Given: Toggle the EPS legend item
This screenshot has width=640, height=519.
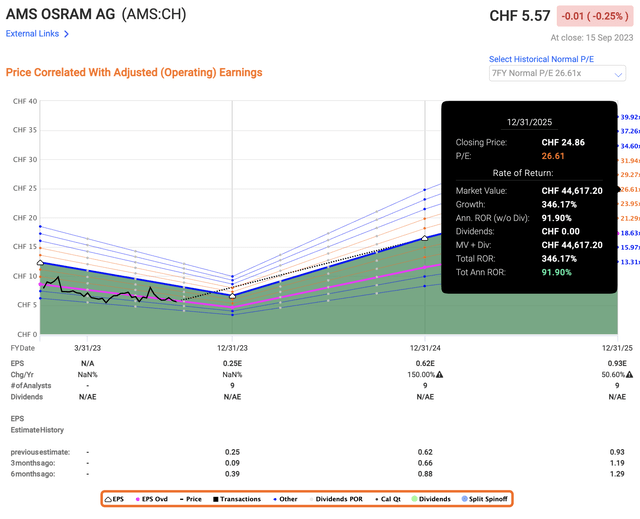Looking at the screenshot, I should coord(114,499).
